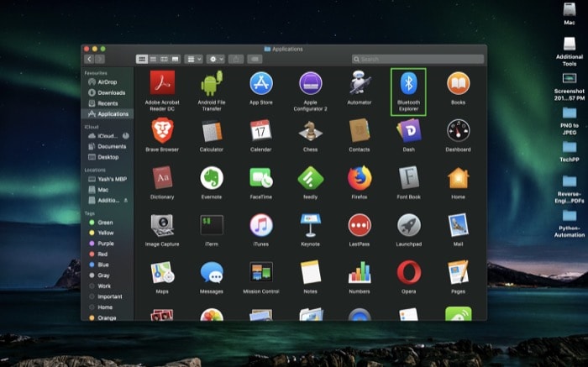Click the Edit Tags toolbar button
The image size is (588, 367).
pyautogui.click(x=255, y=59)
